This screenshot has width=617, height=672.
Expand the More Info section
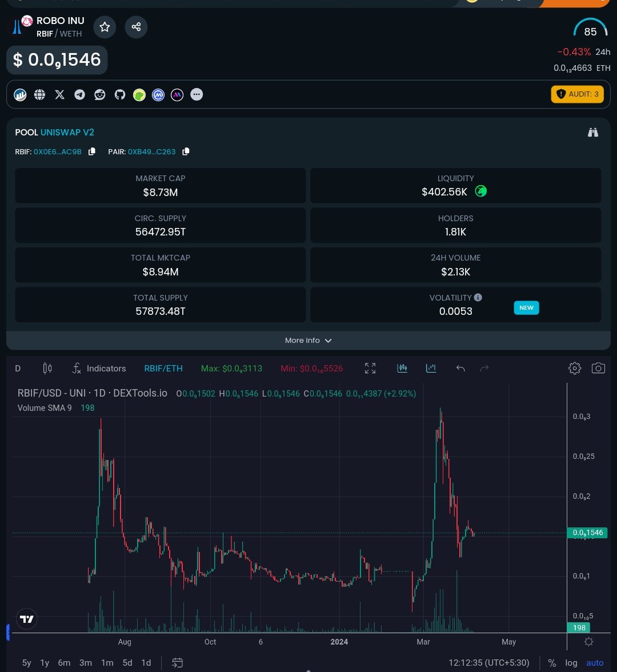pyautogui.click(x=308, y=340)
